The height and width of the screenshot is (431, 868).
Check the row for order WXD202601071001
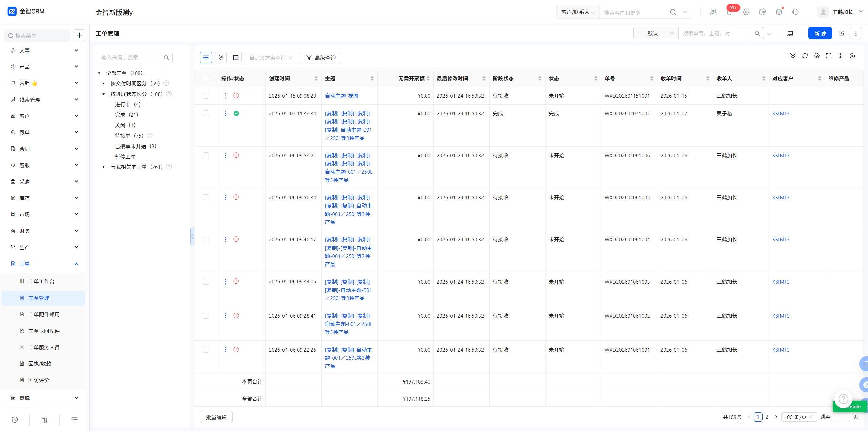[x=206, y=114]
